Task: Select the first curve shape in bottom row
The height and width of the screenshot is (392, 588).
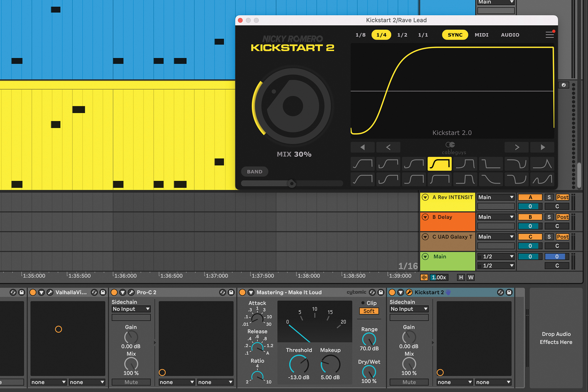Action: [x=362, y=180]
